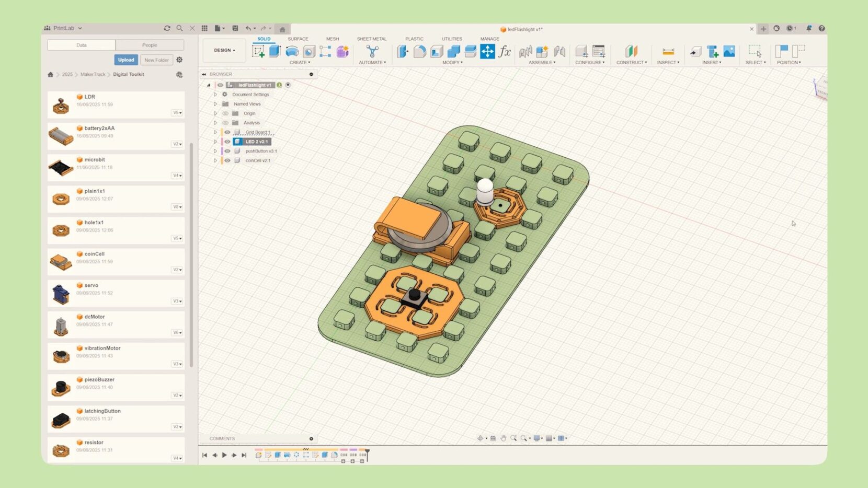Viewport: 868px width, 488px height.
Task: Hide the LED 2 v3:1 component
Action: pyautogui.click(x=227, y=142)
